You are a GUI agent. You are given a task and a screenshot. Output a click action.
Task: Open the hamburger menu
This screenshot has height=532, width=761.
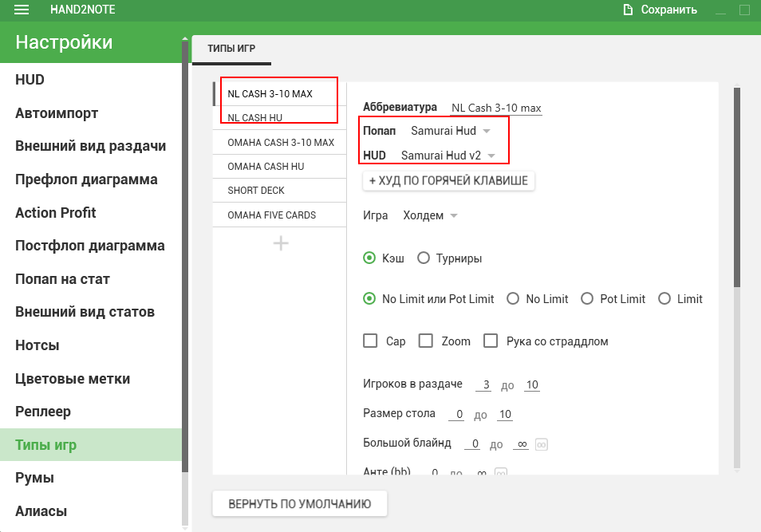pos(22,10)
